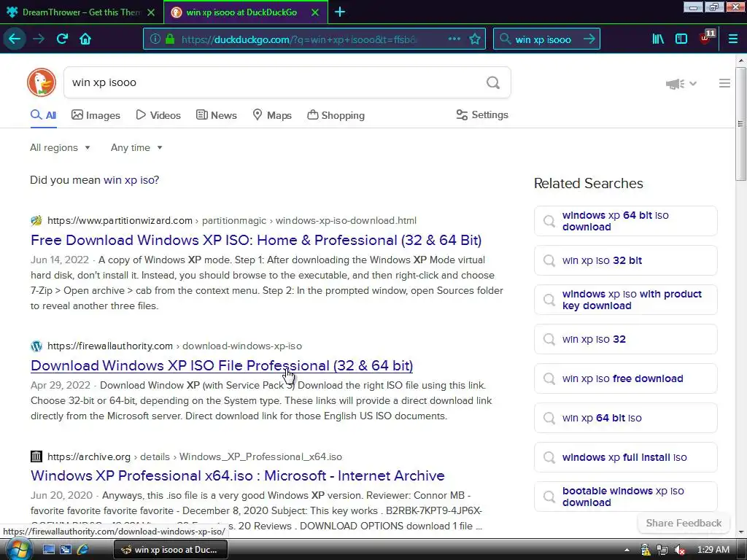Click the green padlock security icon

click(169, 39)
